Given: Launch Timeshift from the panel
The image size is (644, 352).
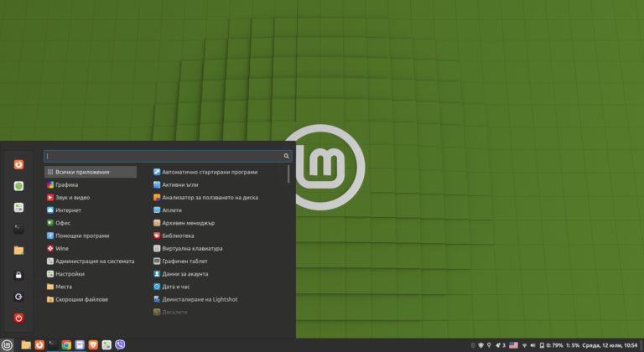Looking at the screenshot, I should (x=39, y=345).
